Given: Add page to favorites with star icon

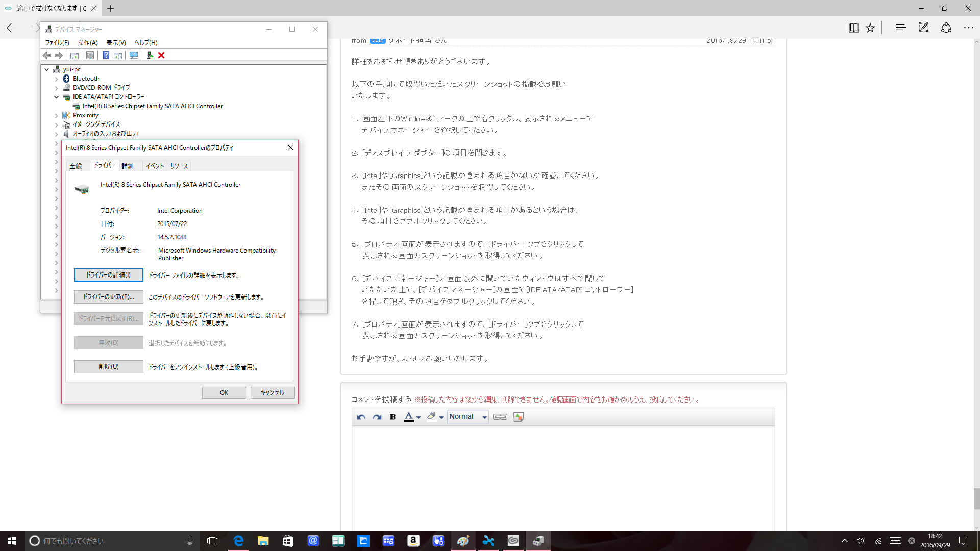Looking at the screenshot, I should pyautogui.click(x=870, y=28).
